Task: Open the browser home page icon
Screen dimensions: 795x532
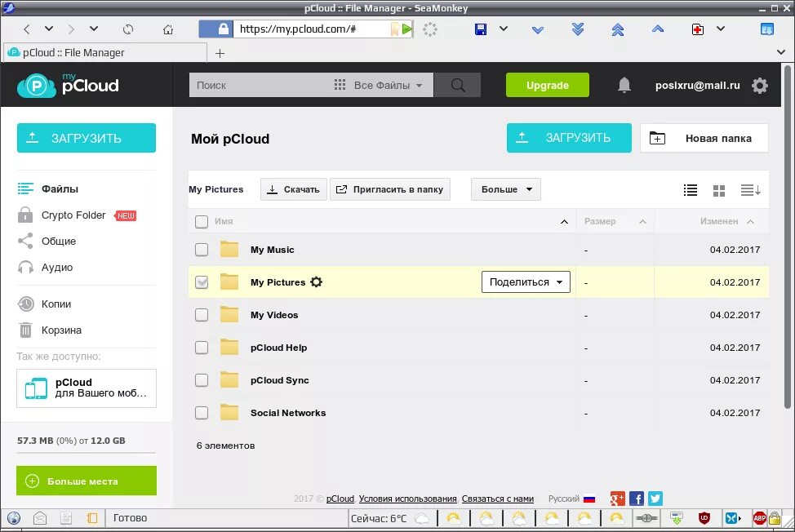Action: [x=168, y=29]
